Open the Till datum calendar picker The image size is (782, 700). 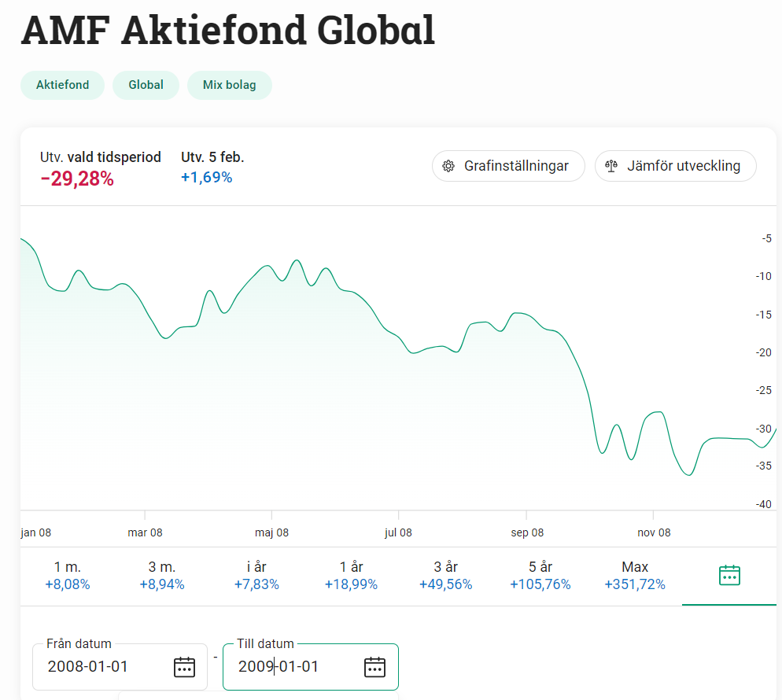pyautogui.click(x=374, y=667)
